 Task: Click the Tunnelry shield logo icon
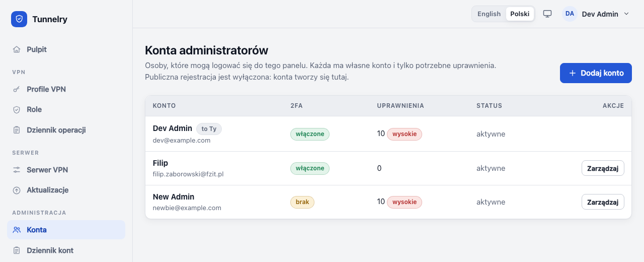pyautogui.click(x=19, y=19)
